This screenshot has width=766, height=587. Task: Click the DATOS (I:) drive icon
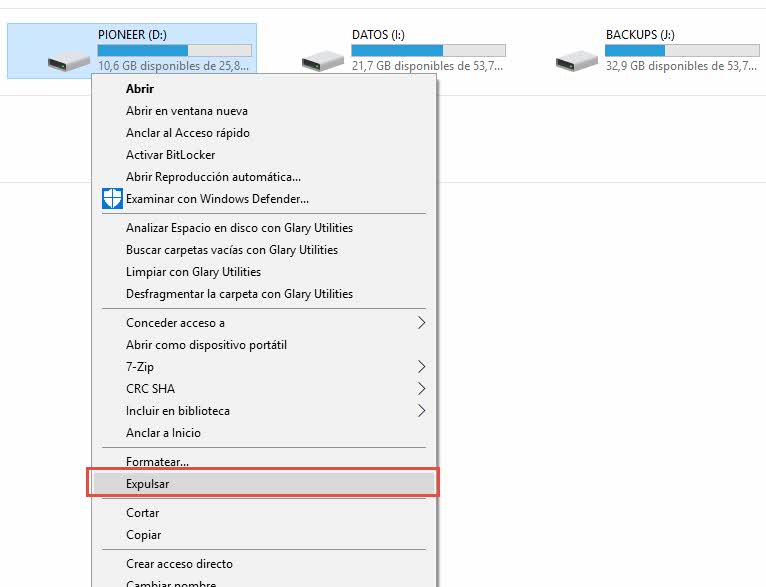[x=323, y=58]
